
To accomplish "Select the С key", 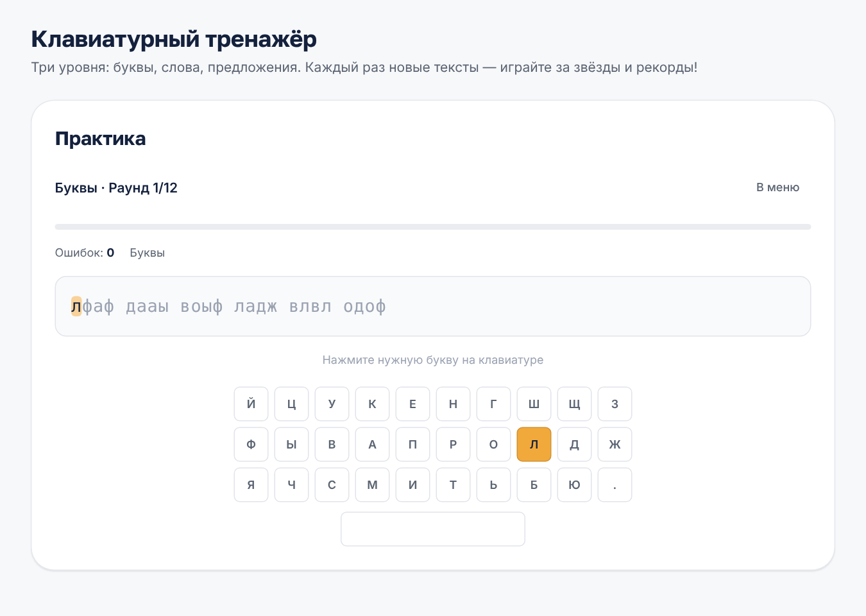I will [332, 484].
